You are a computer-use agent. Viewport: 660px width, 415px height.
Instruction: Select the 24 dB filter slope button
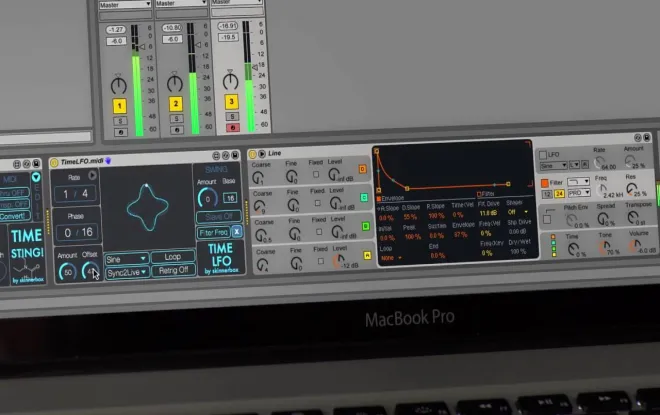coord(559,194)
